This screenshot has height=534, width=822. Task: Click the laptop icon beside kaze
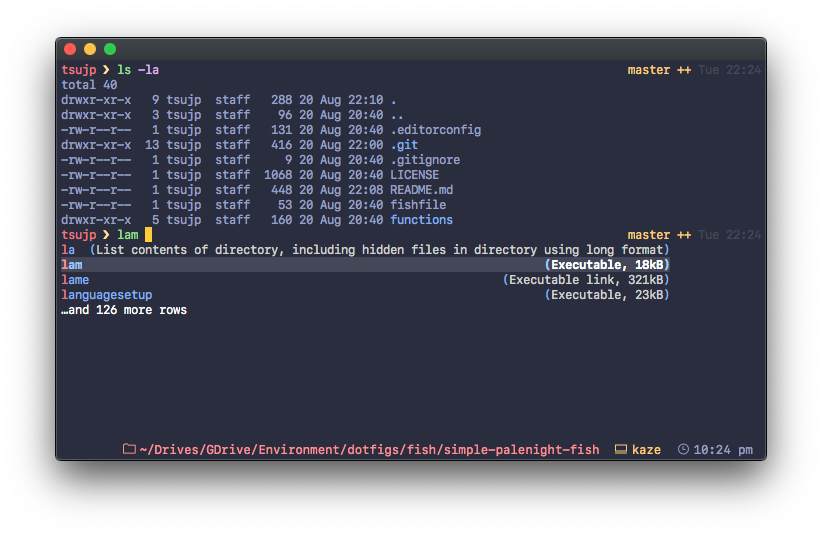(x=621, y=449)
